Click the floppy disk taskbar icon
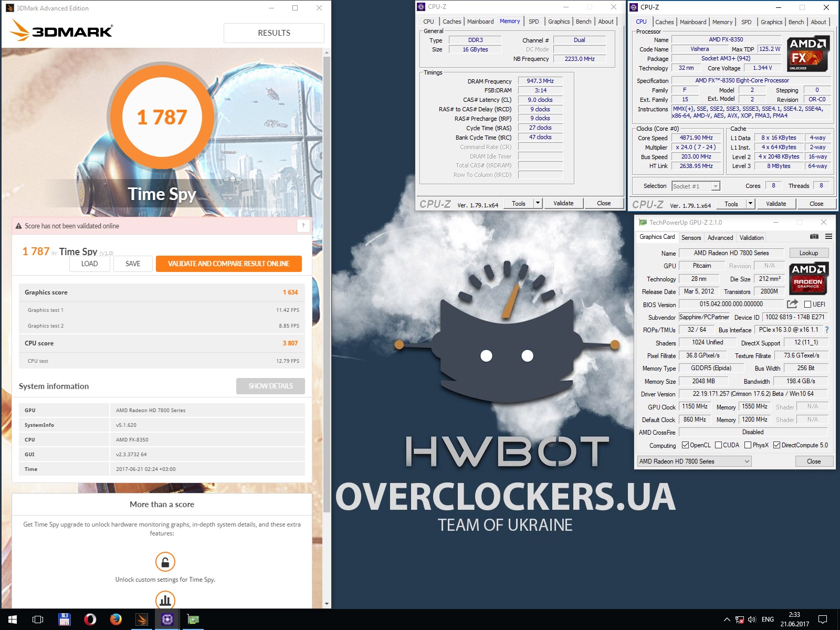Viewport: 840px width, 630px height. point(65,619)
